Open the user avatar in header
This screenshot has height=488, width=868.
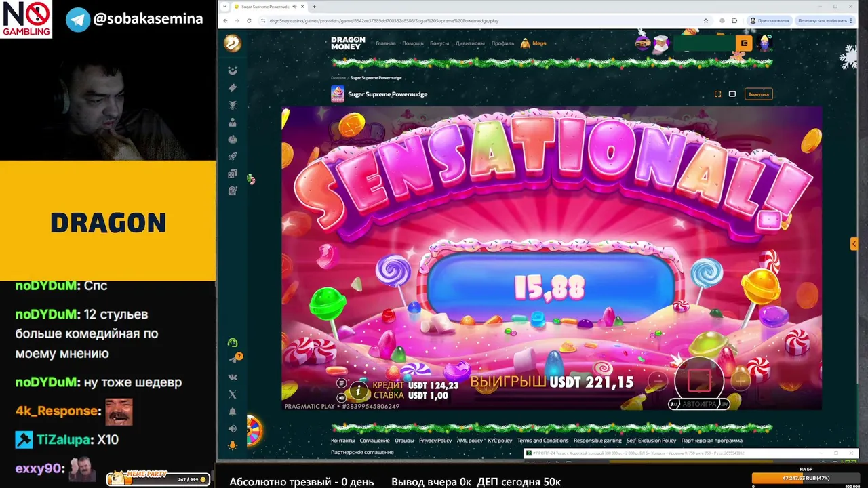pyautogui.click(x=765, y=43)
